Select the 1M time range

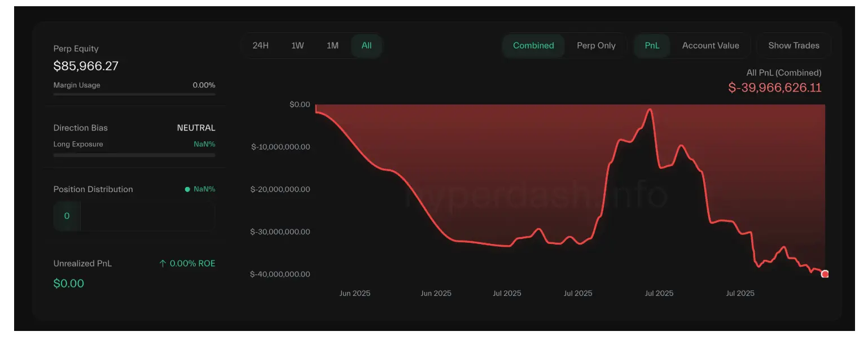point(332,46)
